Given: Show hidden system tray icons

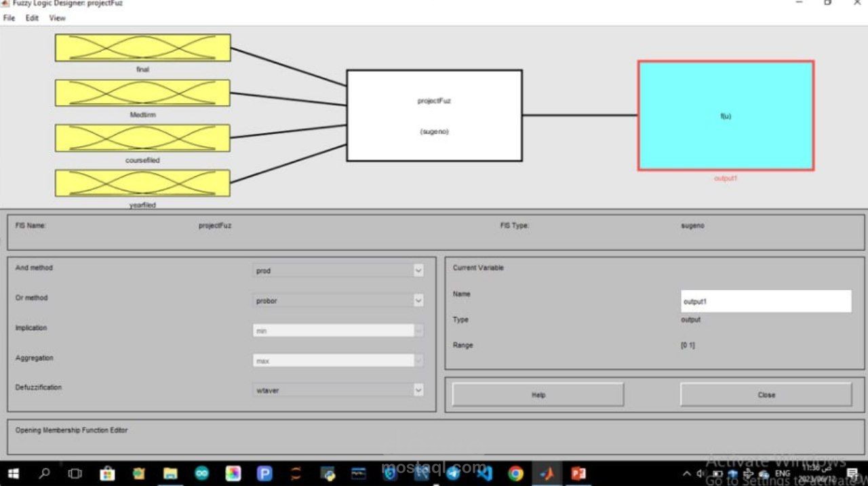Looking at the screenshot, I should pos(688,473).
